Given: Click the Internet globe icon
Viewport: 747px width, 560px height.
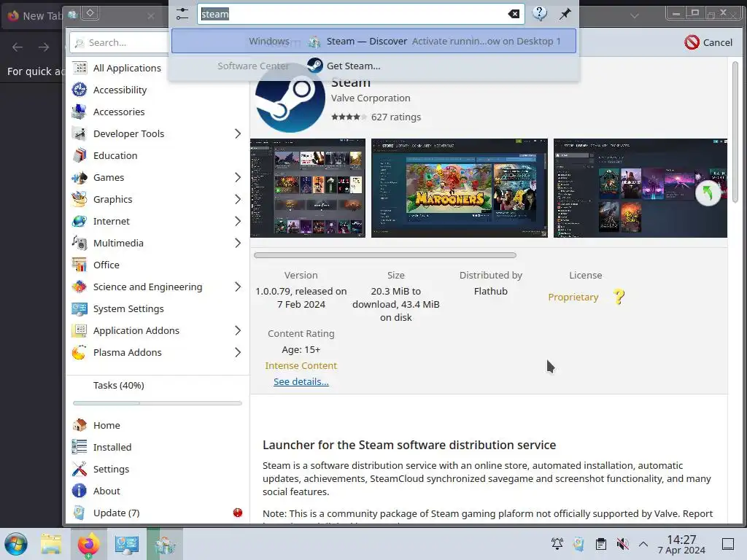Looking at the screenshot, I should click(79, 221).
